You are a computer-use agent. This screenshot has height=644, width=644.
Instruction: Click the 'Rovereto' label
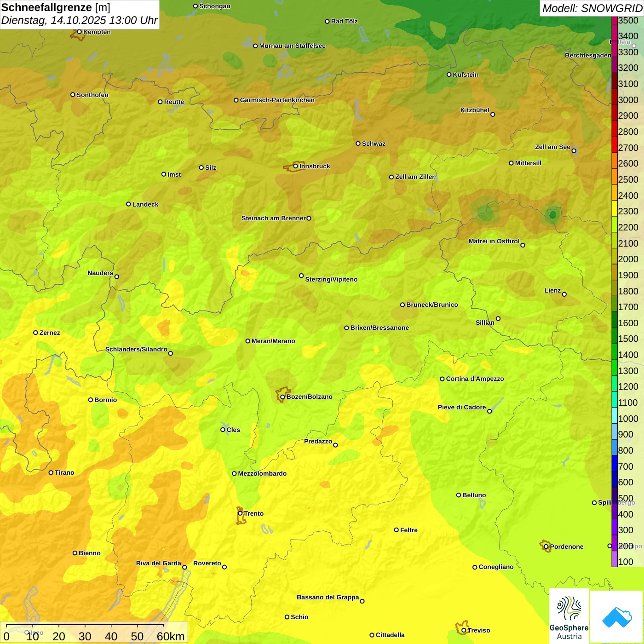click(207, 563)
